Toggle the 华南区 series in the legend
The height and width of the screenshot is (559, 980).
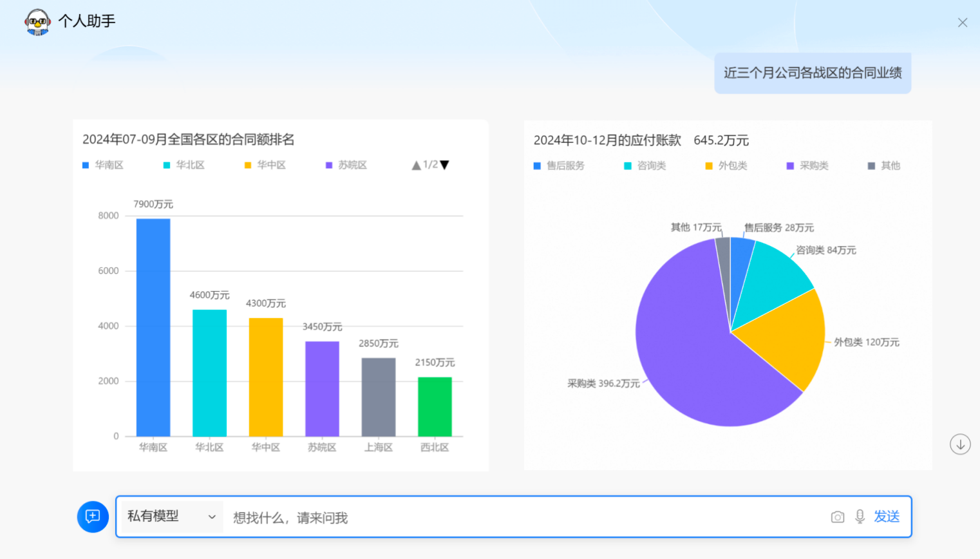pos(105,165)
